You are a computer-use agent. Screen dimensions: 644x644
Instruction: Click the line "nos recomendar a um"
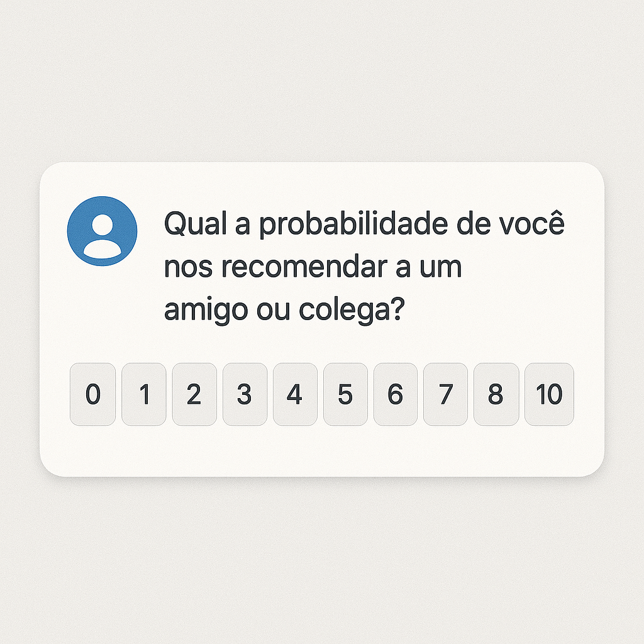[x=313, y=267]
